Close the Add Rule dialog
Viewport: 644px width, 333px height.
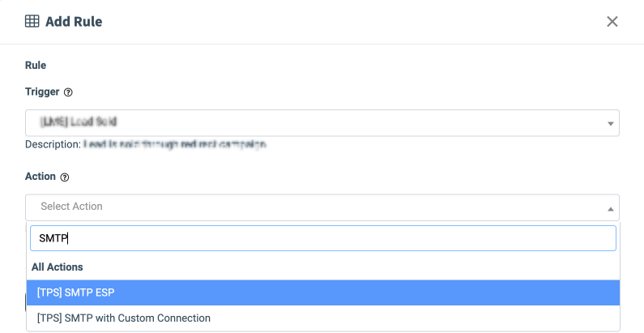point(612,22)
